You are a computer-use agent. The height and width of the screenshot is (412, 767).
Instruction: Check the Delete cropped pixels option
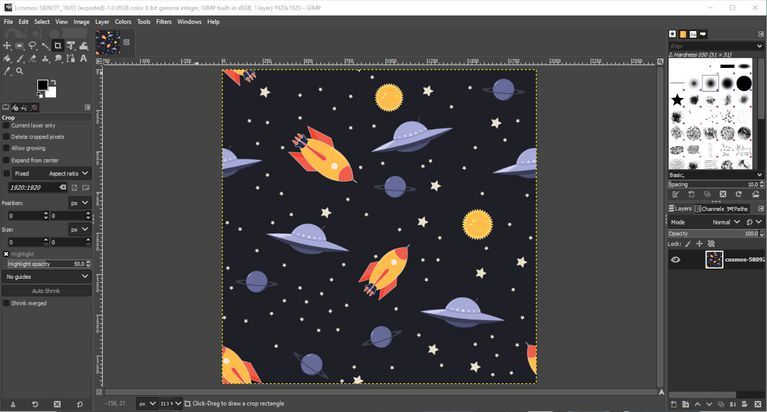(x=6, y=137)
